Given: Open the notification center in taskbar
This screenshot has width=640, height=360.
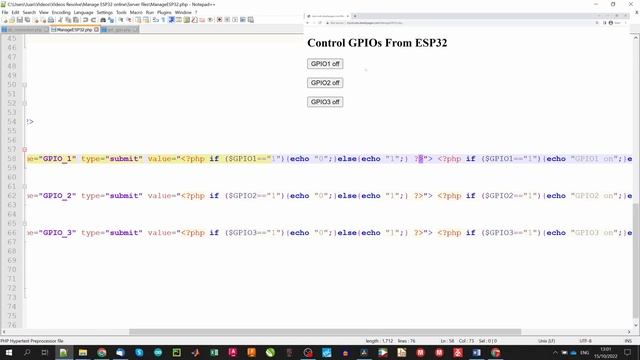Looking at the screenshot, I should 628,353.
